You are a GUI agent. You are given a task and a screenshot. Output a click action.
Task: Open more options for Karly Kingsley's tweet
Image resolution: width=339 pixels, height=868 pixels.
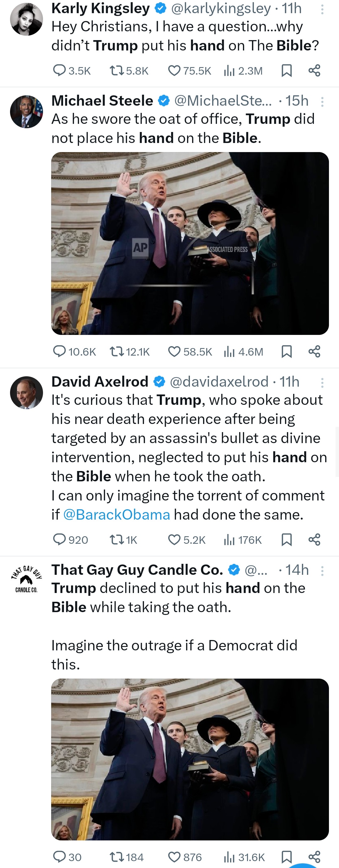point(322,9)
